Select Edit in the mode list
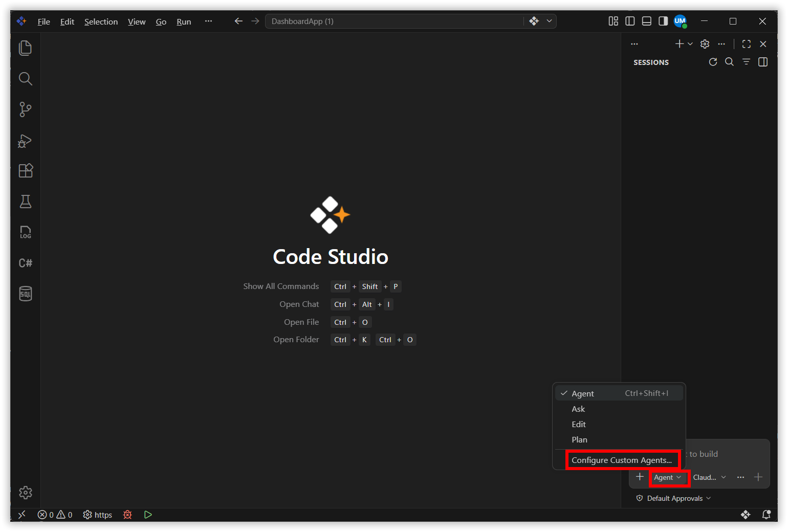This screenshot has width=788, height=532. (x=619, y=424)
